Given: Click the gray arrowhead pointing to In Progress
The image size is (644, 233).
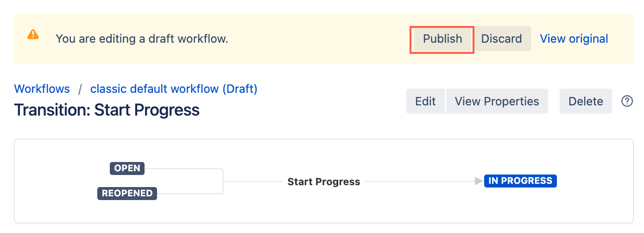Looking at the screenshot, I should point(479,181).
